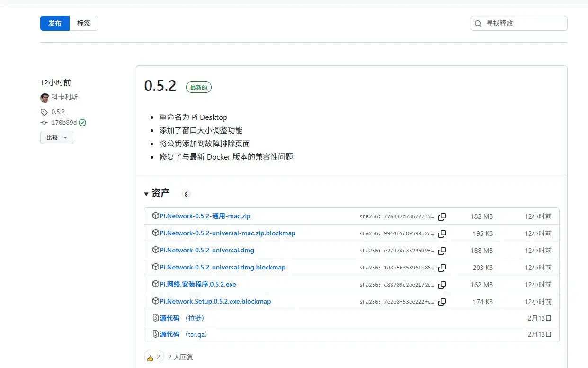The width and height of the screenshot is (588, 368).
Task: Click zip file icon beside 源代码 (拉链)
Action: 155,318
